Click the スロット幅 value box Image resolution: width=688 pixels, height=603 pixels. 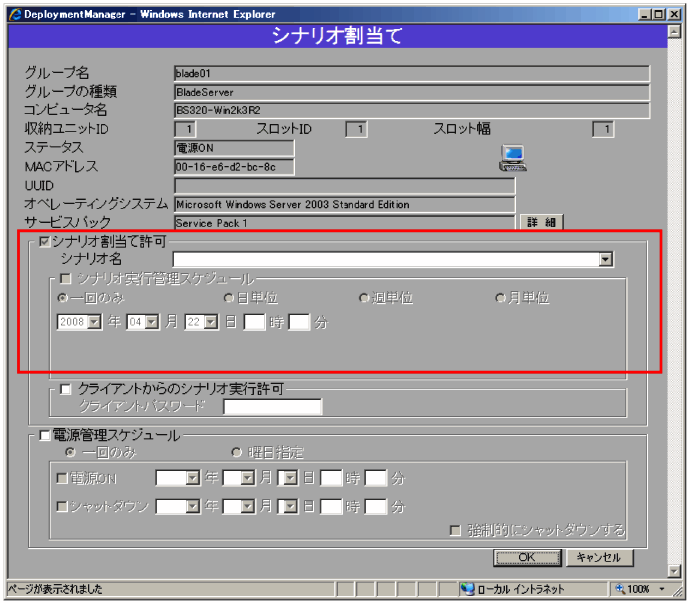[603, 129]
